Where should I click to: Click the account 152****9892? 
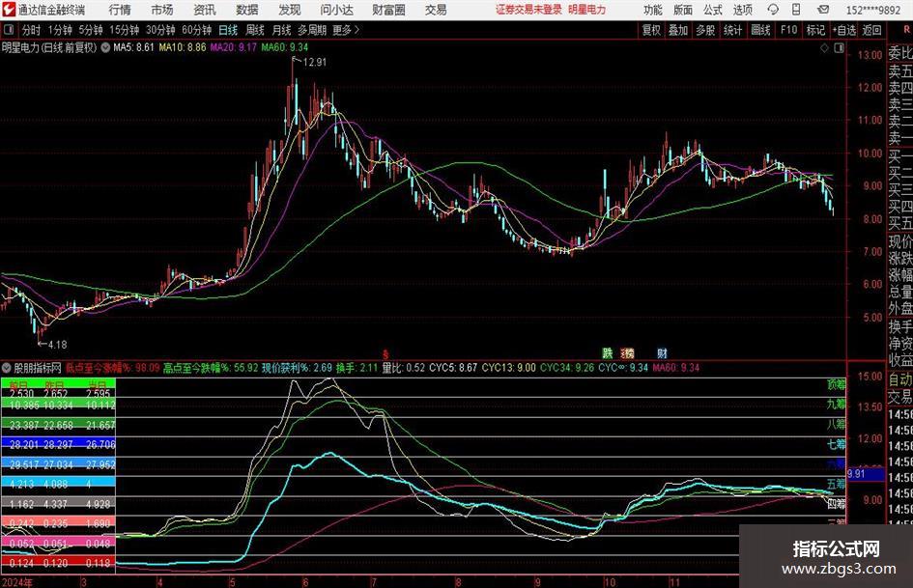(873, 11)
